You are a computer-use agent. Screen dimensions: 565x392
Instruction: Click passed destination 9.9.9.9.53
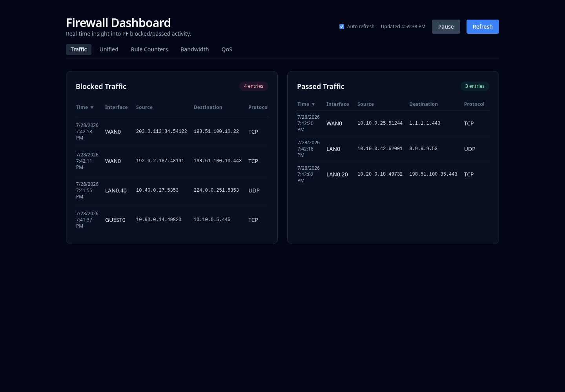(423, 149)
